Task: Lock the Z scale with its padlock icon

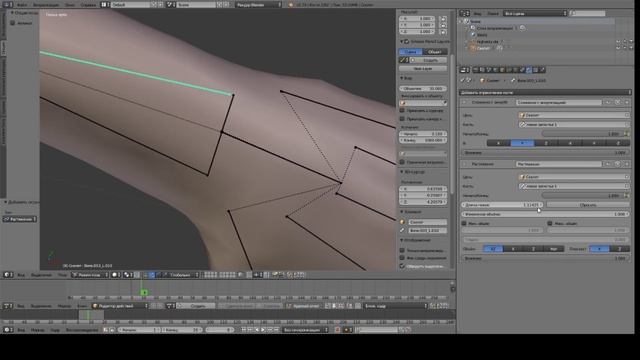Action: click(x=443, y=31)
